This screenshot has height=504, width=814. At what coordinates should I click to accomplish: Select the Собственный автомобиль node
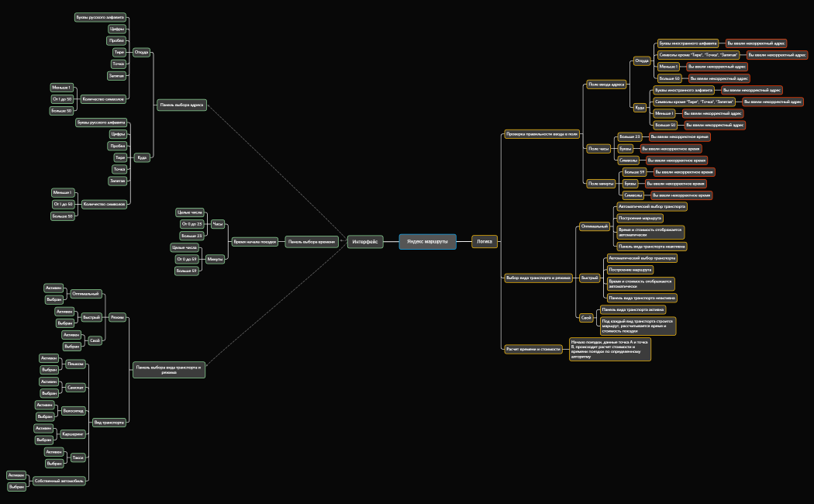(x=59, y=481)
